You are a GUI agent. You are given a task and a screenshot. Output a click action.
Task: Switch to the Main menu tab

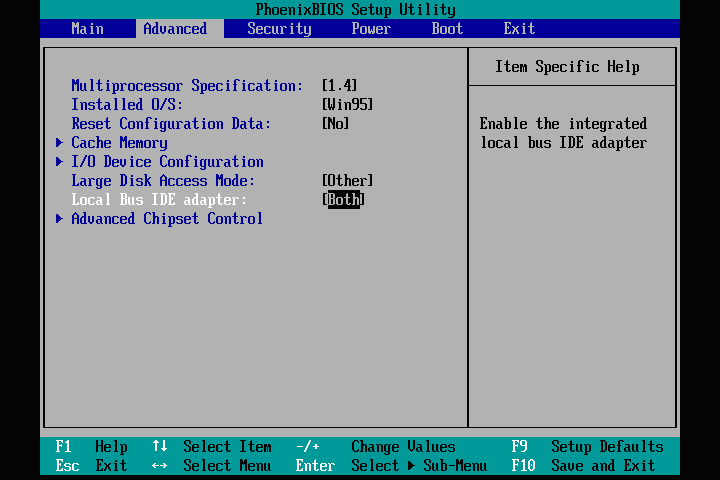coord(87,28)
